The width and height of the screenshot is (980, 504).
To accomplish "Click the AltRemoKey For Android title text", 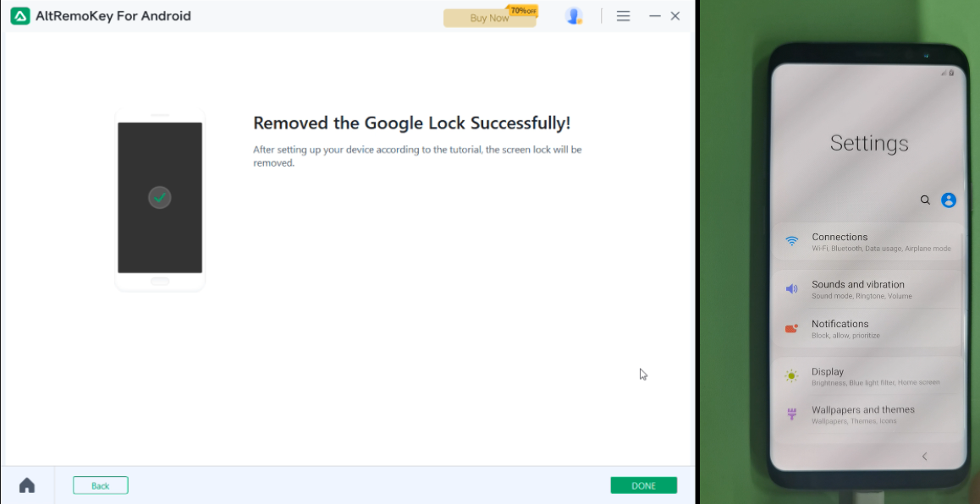I will coord(113,16).
